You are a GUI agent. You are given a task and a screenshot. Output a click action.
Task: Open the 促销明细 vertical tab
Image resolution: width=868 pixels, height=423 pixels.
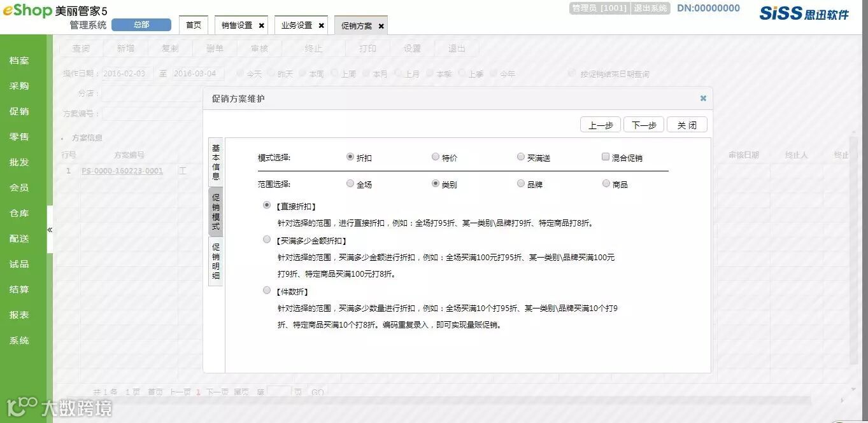point(216,261)
